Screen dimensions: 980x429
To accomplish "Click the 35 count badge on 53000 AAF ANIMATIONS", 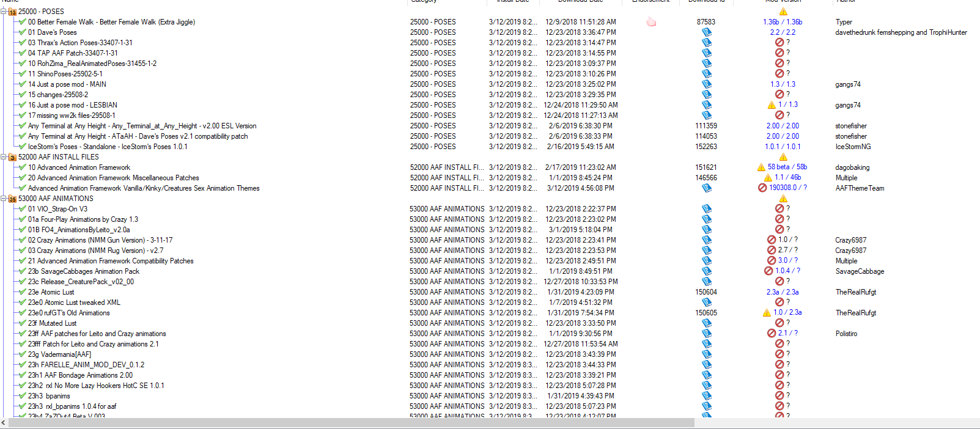I will click(12, 199).
